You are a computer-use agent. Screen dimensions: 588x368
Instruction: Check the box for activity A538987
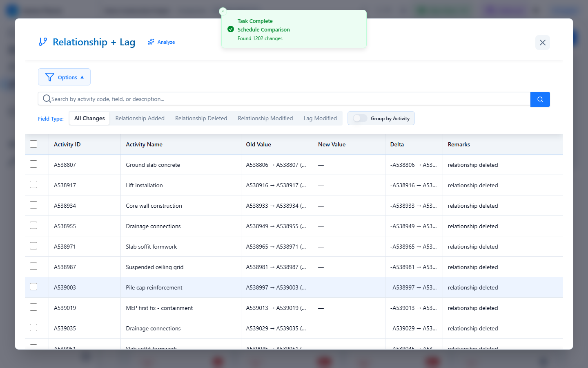pos(33,266)
